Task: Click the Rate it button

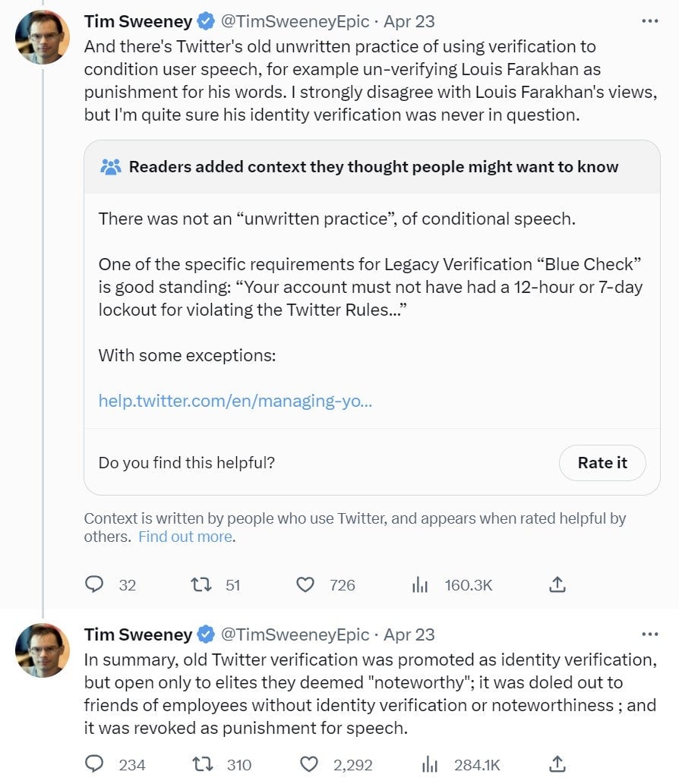Action: (x=602, y=462)
